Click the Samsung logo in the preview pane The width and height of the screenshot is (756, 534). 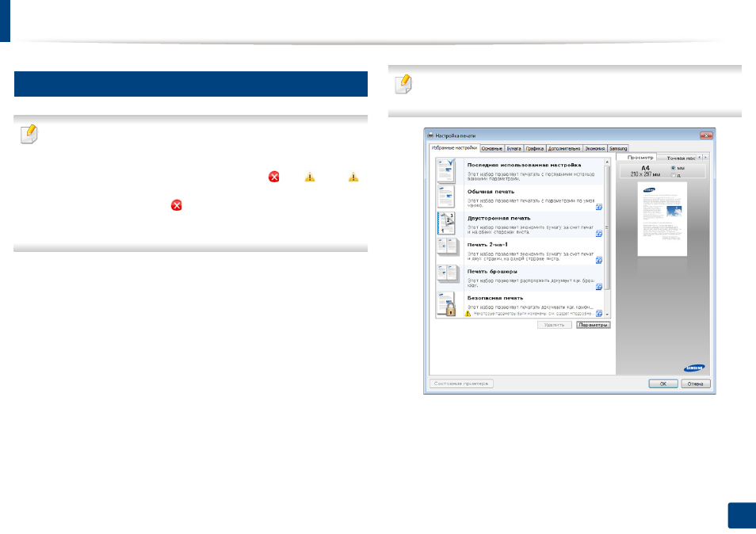(x=694, y=368)
